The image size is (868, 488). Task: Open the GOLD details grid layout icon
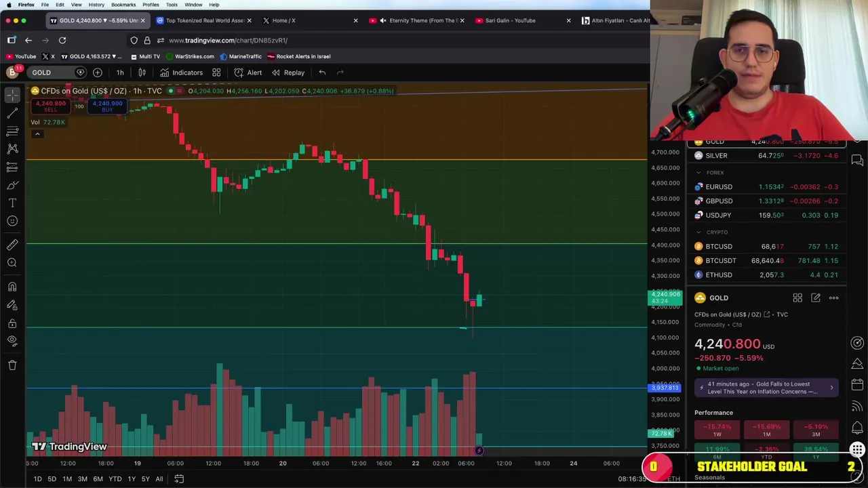(x=797, y=298)
